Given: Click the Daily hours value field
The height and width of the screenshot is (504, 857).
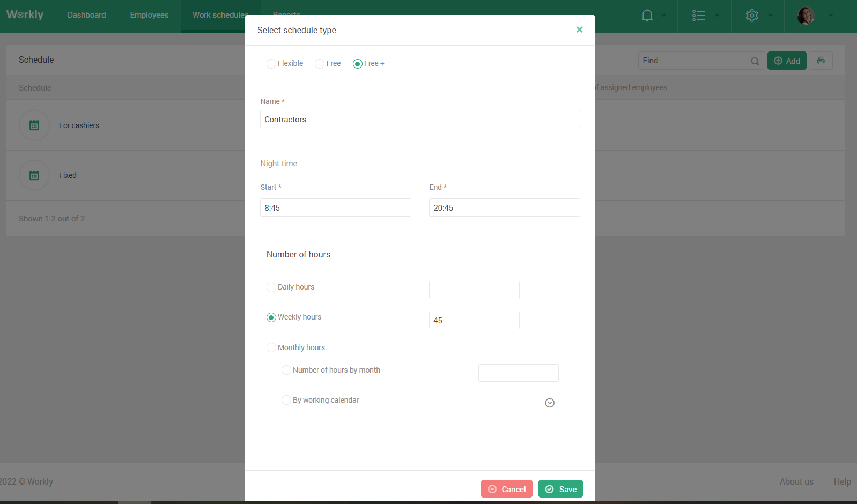Looking at the screenshot, I should click(x=474, y=290).
